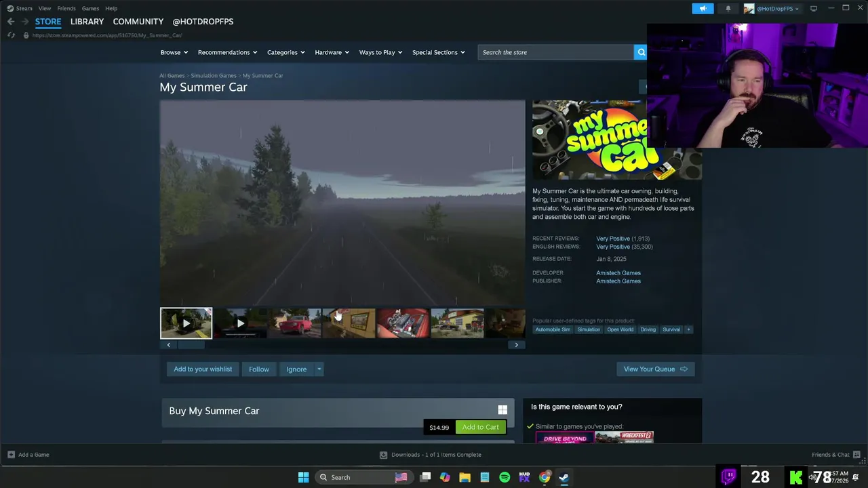Click the plus icon to add tags

coord(688,329)
